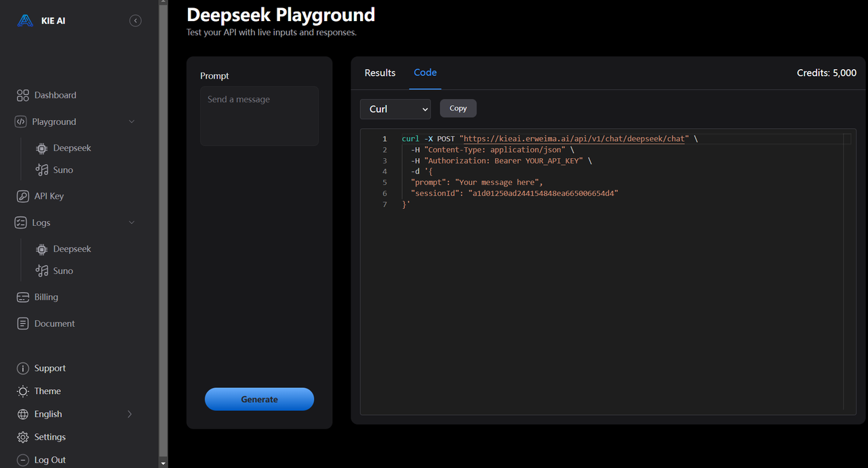Click the Content-Type header line
868x468 pixels.
point(492,150)
